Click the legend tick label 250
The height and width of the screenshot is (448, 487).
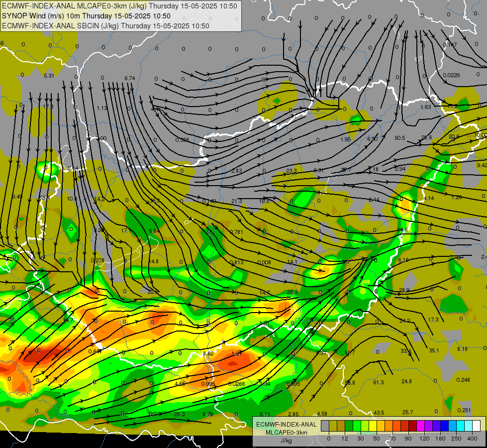coord(456,439)
